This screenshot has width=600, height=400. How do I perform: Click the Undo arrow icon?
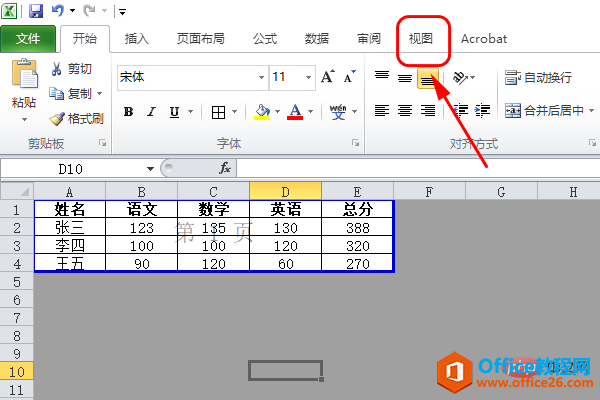tap(59, 11)
